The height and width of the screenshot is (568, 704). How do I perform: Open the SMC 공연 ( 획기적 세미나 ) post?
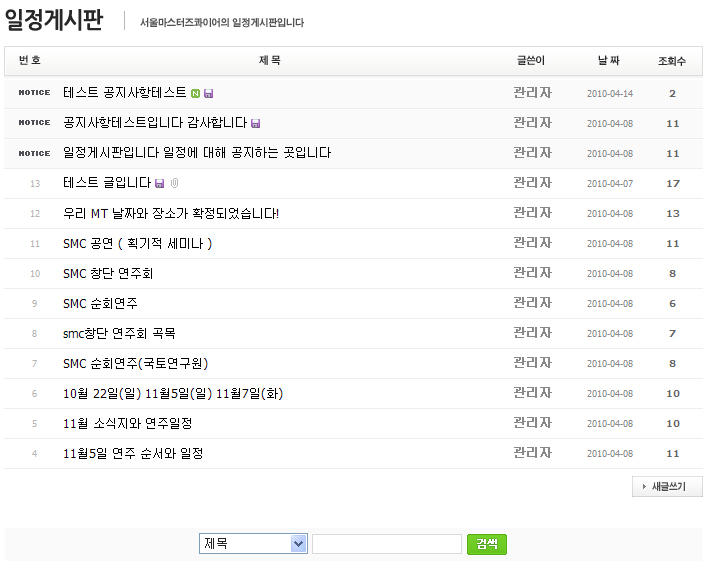(137, 243)
